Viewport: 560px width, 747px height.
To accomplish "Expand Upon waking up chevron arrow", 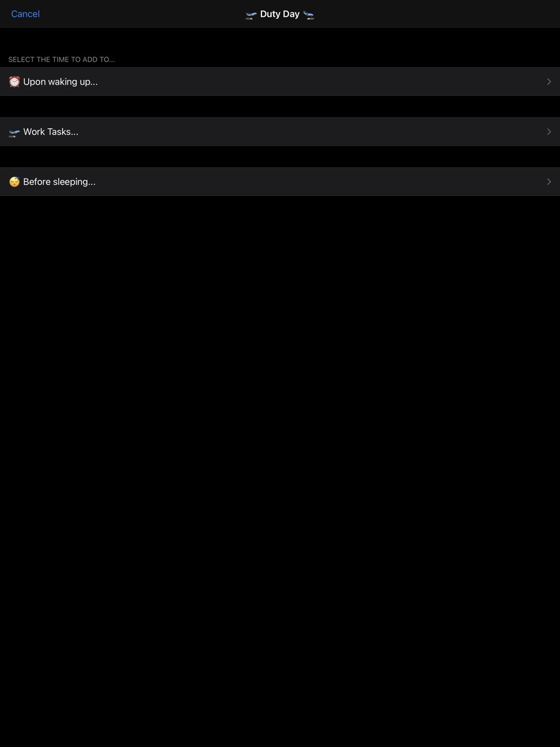I will 549,82.
